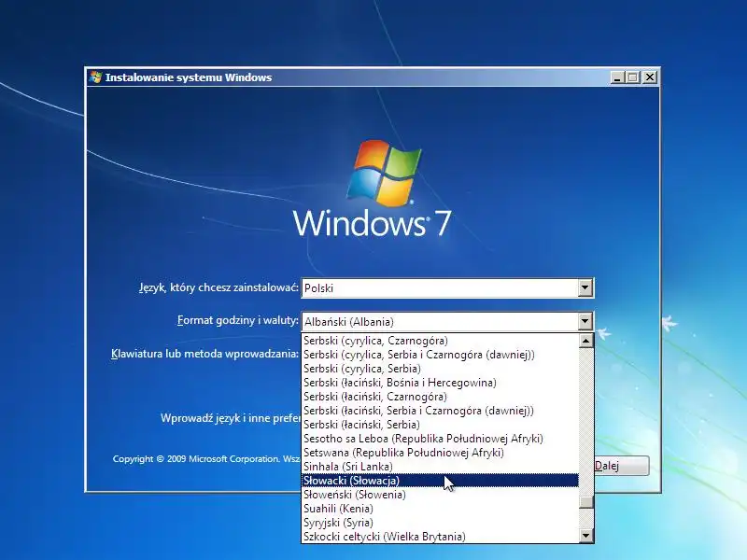Click the dropdown list scrollbar thumb
747x560 pixels.
point(586,502)
